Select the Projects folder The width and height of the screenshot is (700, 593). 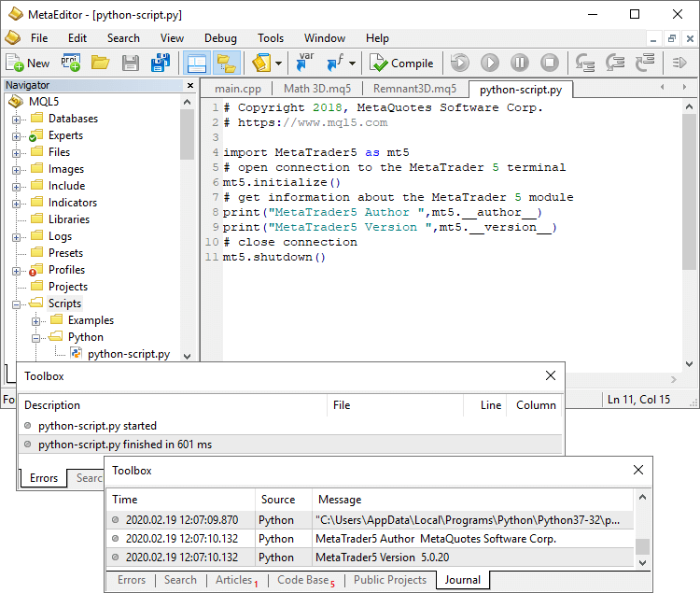68,287
